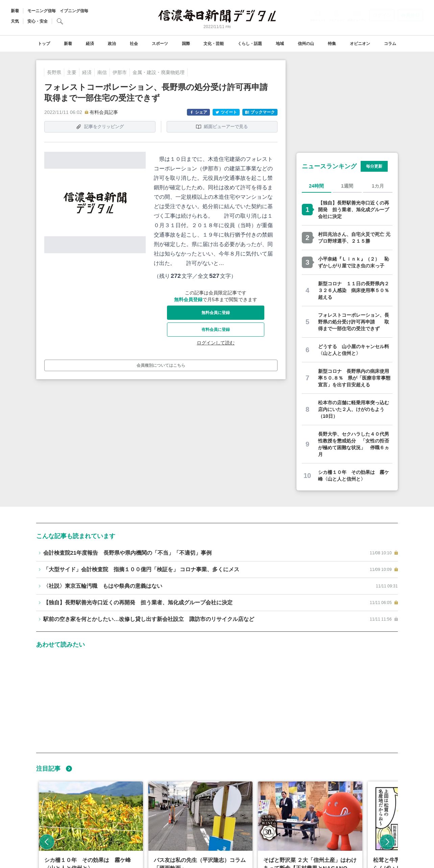Open スポーツ navigation menu item
This screenshot has height=868, width=434.
(160, 44)
